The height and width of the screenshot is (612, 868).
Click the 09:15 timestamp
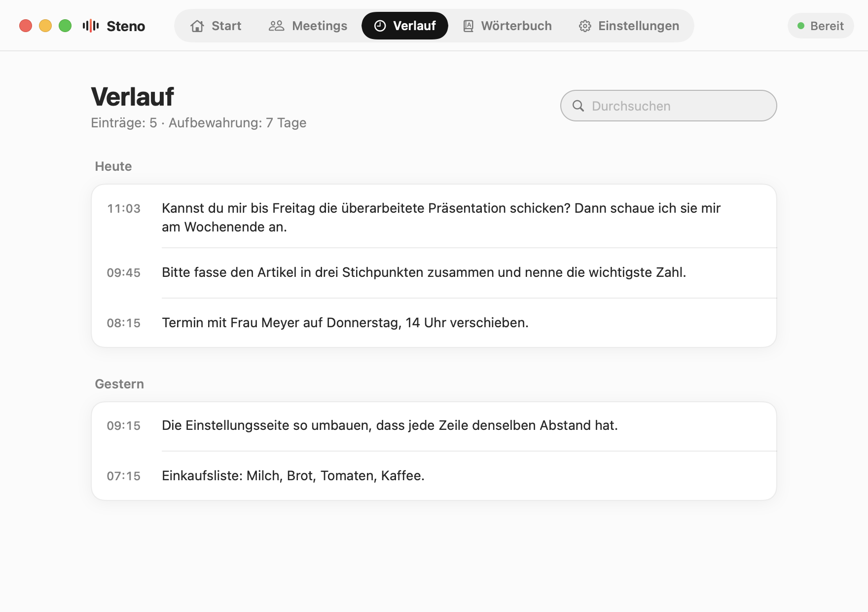point(124,426)
